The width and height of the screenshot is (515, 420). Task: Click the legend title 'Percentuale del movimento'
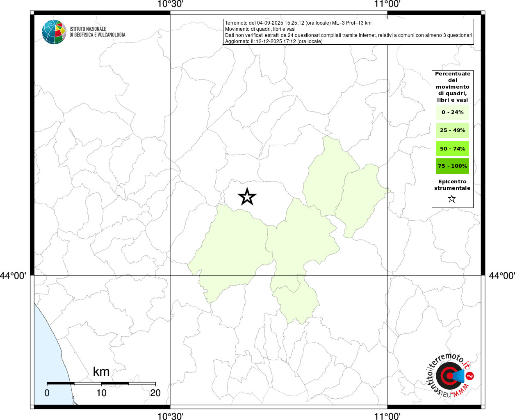pos(453,87)
